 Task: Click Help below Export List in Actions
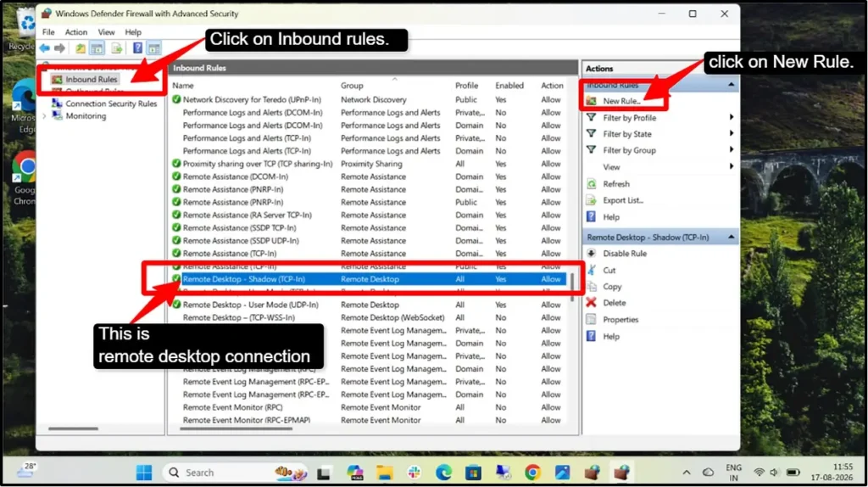tap(610, 217)
